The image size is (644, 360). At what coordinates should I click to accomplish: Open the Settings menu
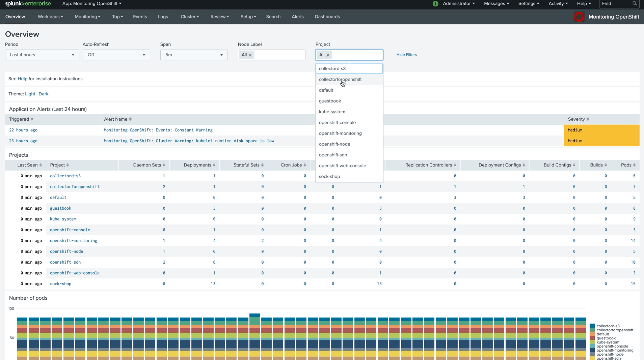(x=529, y=4)
